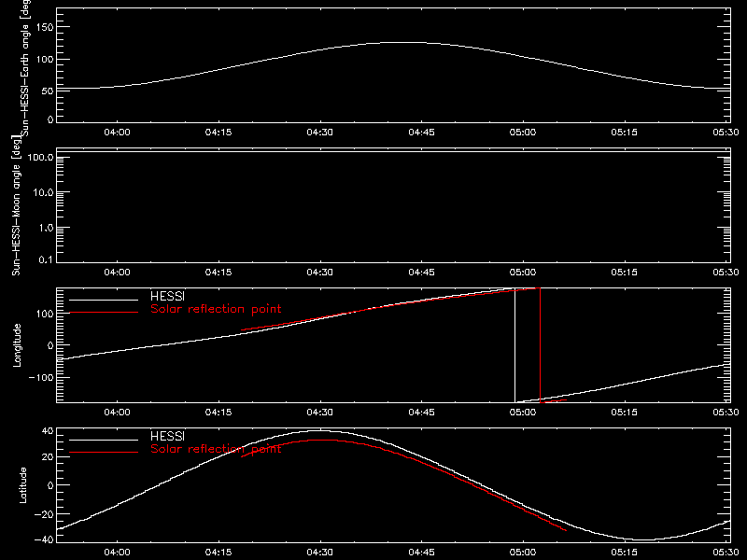Click the 04:00 tick label under Earth angle plot
Image resolution: width=747 pixels, height=560 pixels.
(118, 132)
